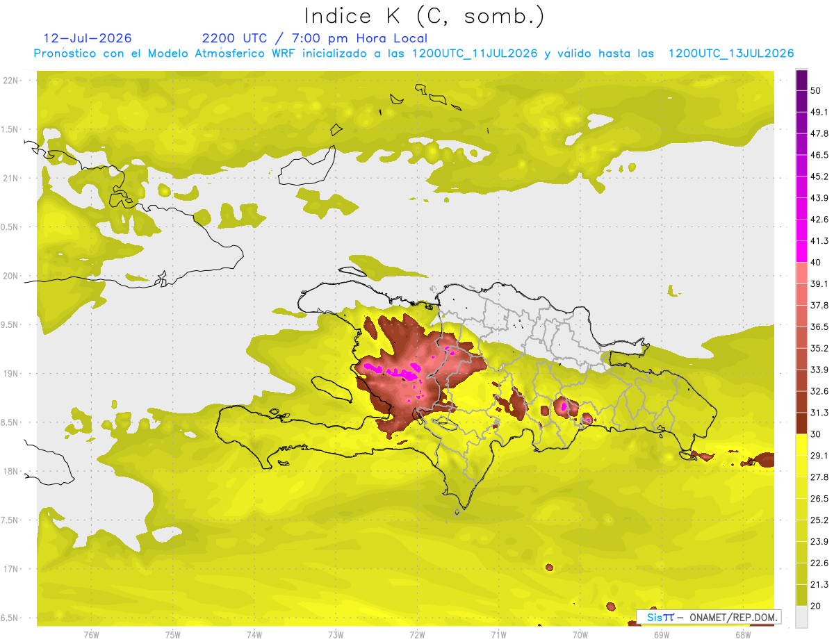Click the color bar value "27.8"

coord(819,477)
